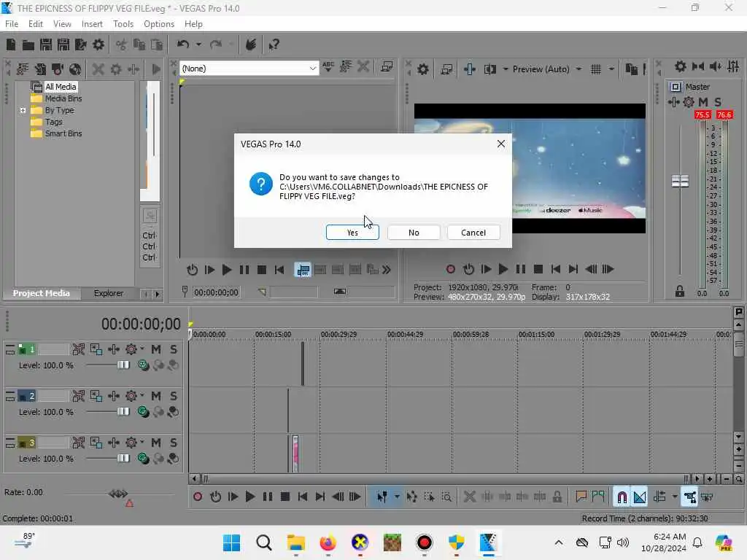
Task: Open the View menu
Action: pyautogui.click(x=62, y=24)
